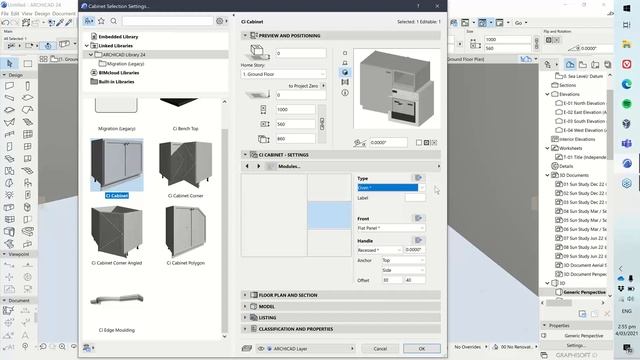Image resolution: width=640 pixels, height=360 pixels.
Task: Go to previous settings page arrow
Action: coord(247,166)
